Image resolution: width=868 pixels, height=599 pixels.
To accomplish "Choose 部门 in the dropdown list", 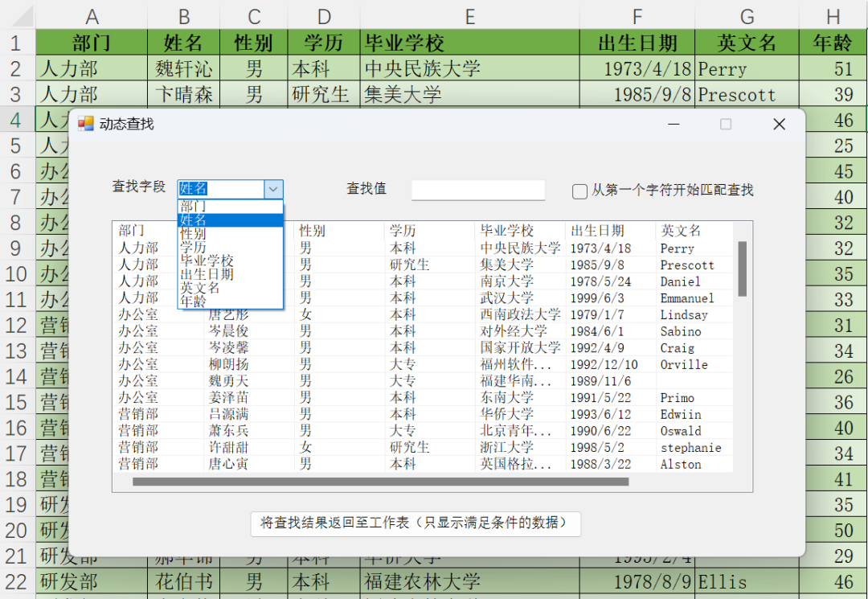I will [x=231, y=207].
